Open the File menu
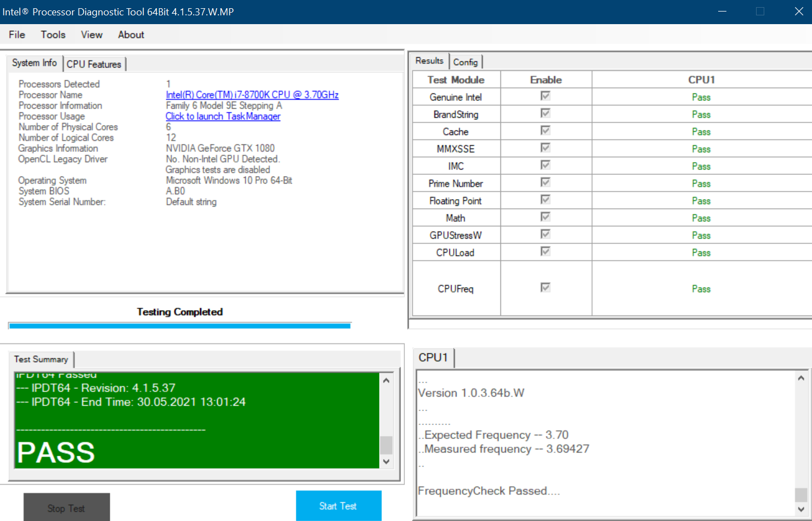This screenshot has width=812, height=521. [17, 35]
